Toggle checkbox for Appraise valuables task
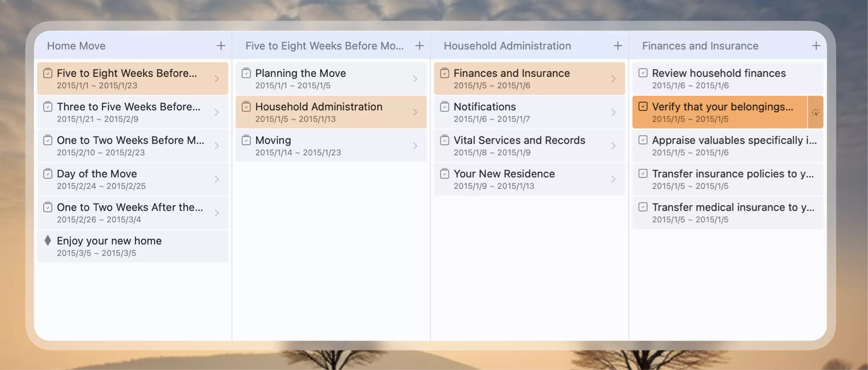Viewport: 868px width, 370px height. point(643,140)
